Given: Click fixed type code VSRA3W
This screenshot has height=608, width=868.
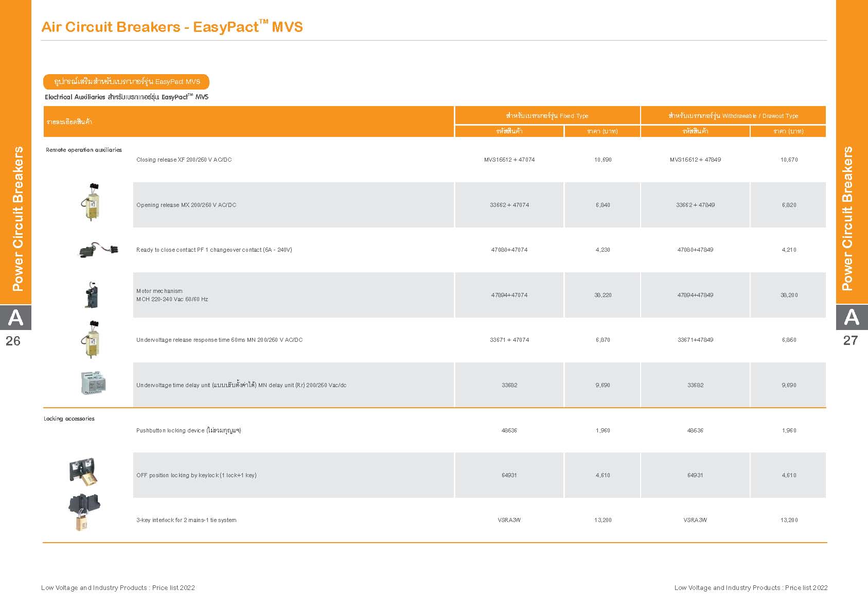Looking at the screenshot, I should (509, 520).
